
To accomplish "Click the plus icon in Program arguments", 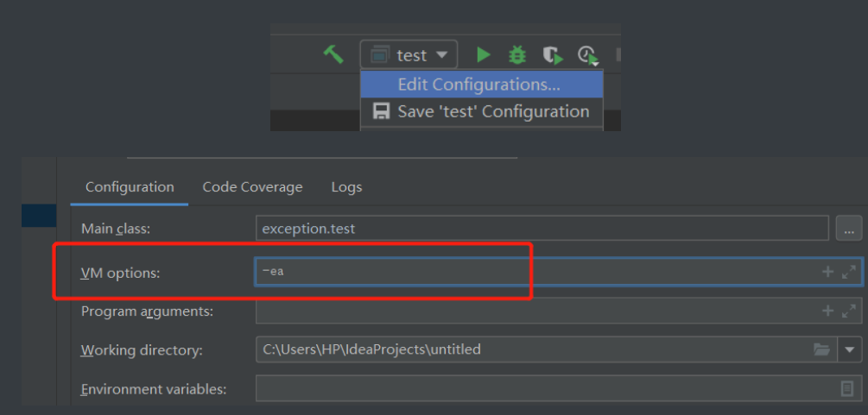I will [x=827, y=311].
